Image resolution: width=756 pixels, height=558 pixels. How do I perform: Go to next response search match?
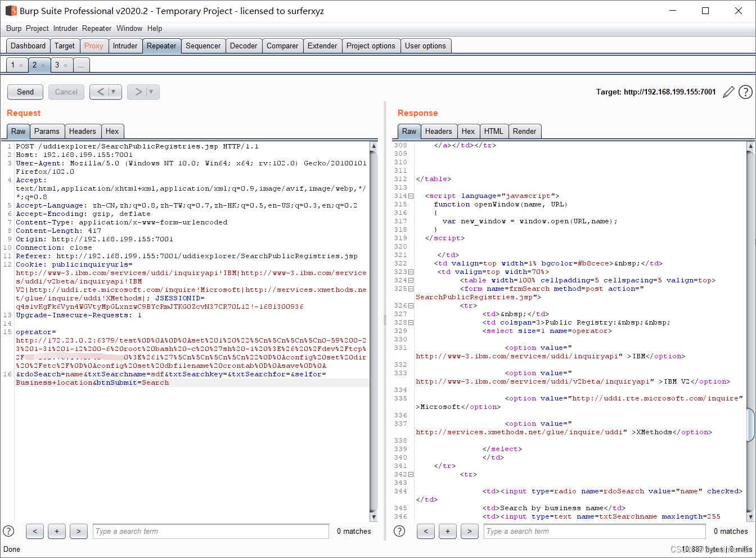470,531
